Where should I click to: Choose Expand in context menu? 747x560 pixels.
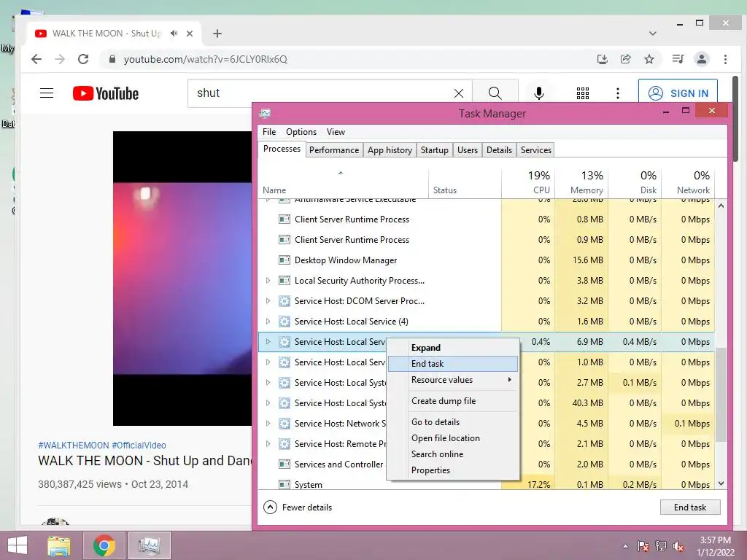coord(453,348)
